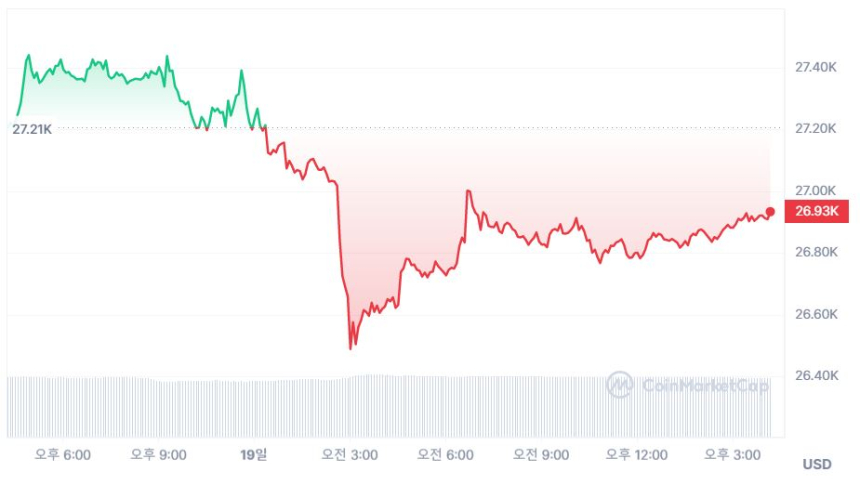Viewport: 860px width, 485px height.
Task: Click the 26.60K price axis label
Action: coord(815,314)
